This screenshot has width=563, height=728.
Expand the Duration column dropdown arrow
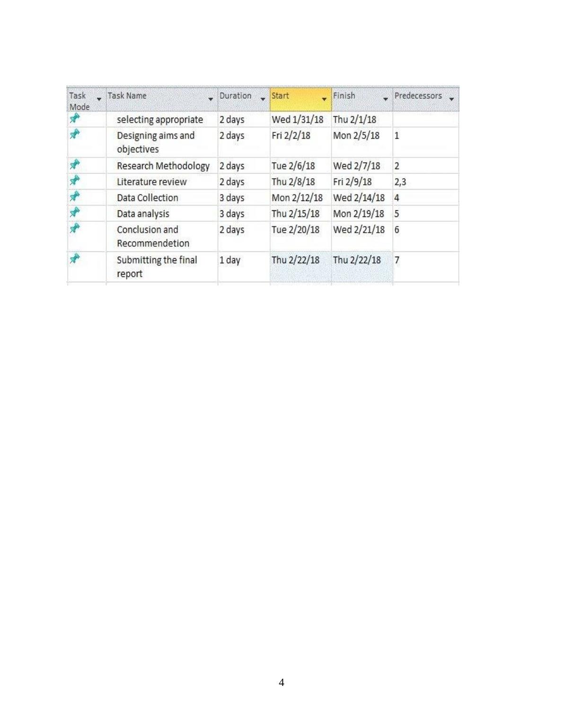pyautogui.click(x=263, y=99)
